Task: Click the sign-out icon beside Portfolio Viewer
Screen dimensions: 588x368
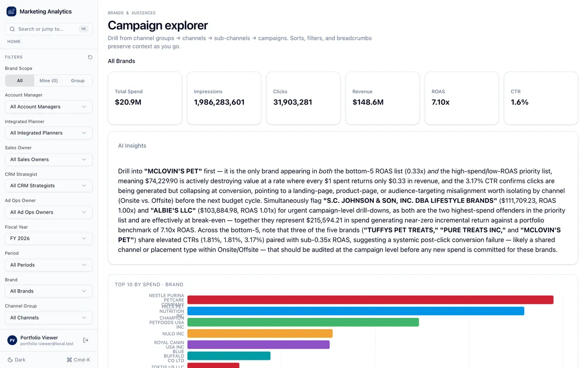Action: 86,340
